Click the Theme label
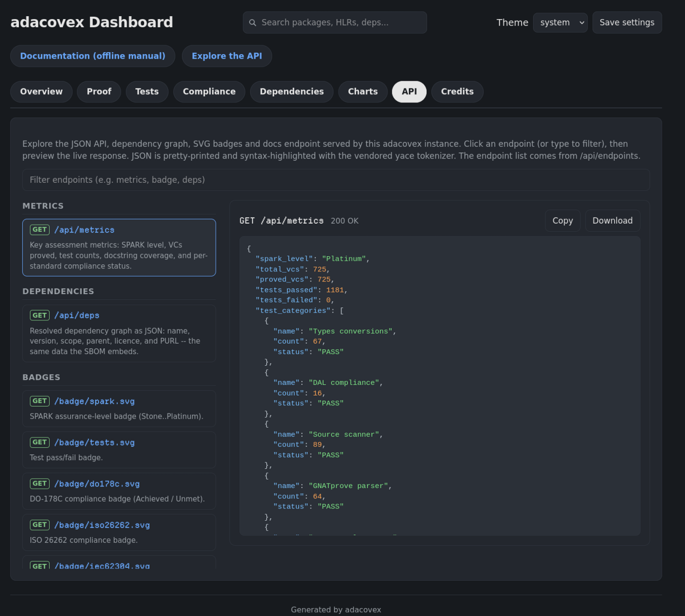 click(512, 23)
